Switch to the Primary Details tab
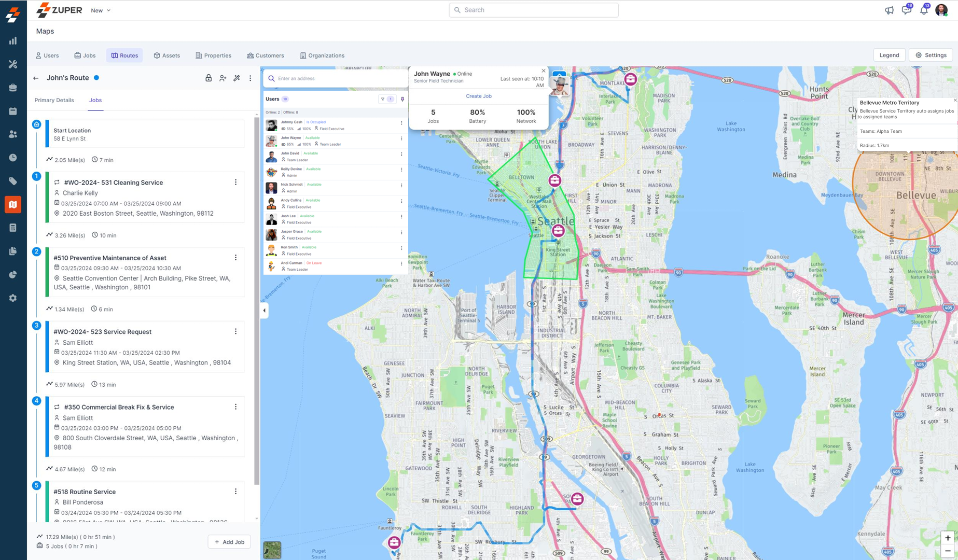 tap(54, 100)
